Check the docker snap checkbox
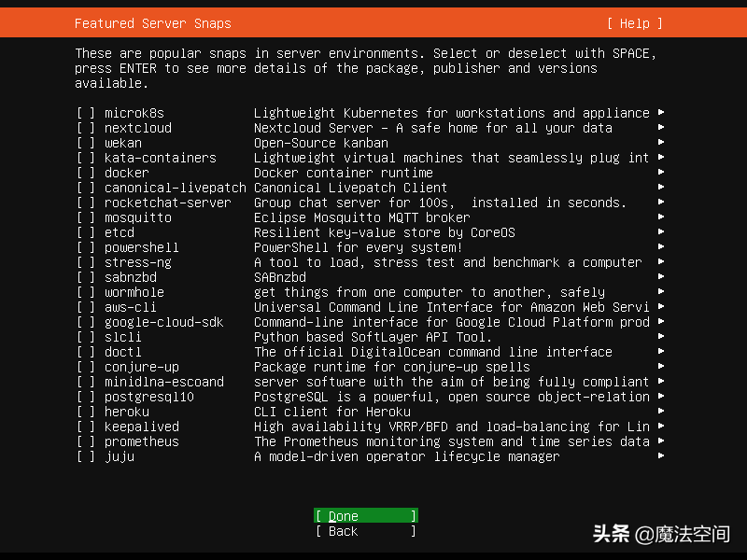Screen dimensions: 747x560 pos(86,173)
